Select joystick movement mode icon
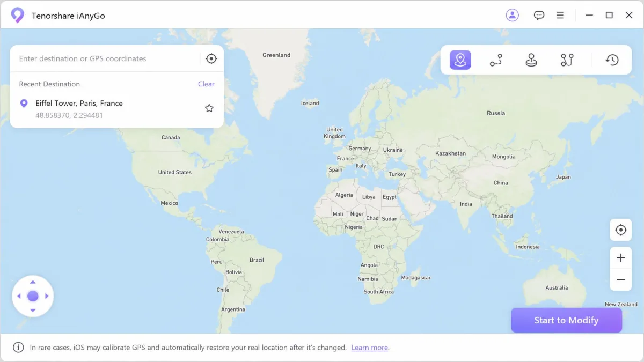644x362 pixels. pos(531,60)
